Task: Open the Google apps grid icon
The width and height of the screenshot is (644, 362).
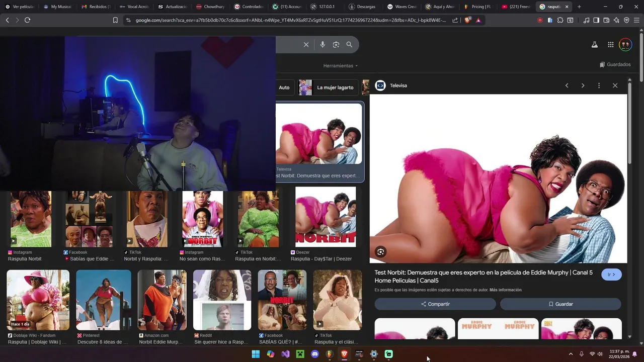Action: [610, 45]
